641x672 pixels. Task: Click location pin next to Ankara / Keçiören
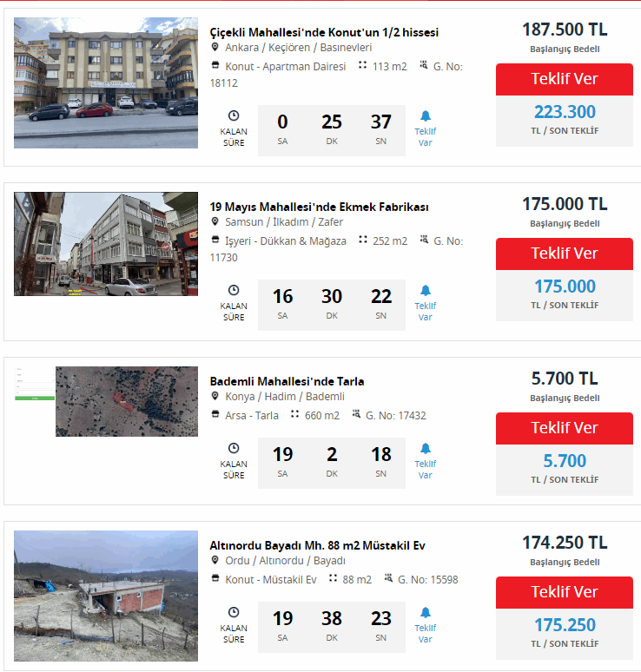pyautogui.click(x=215, y=47)
